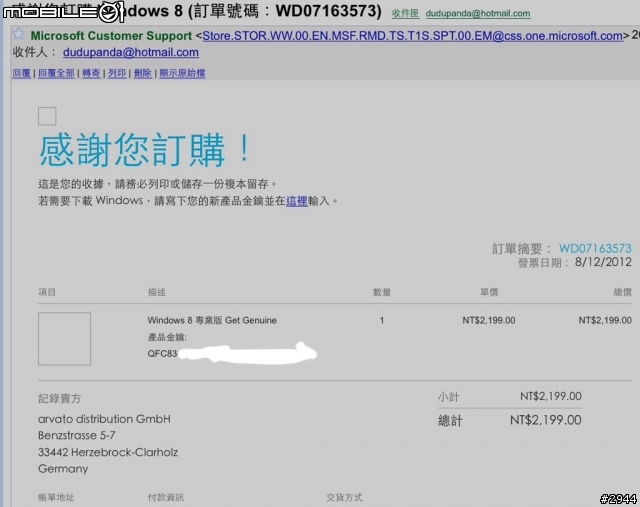640x507 pixels.
Task: Select the product image placeholder in the item row
Action: (x=64, y=339)
